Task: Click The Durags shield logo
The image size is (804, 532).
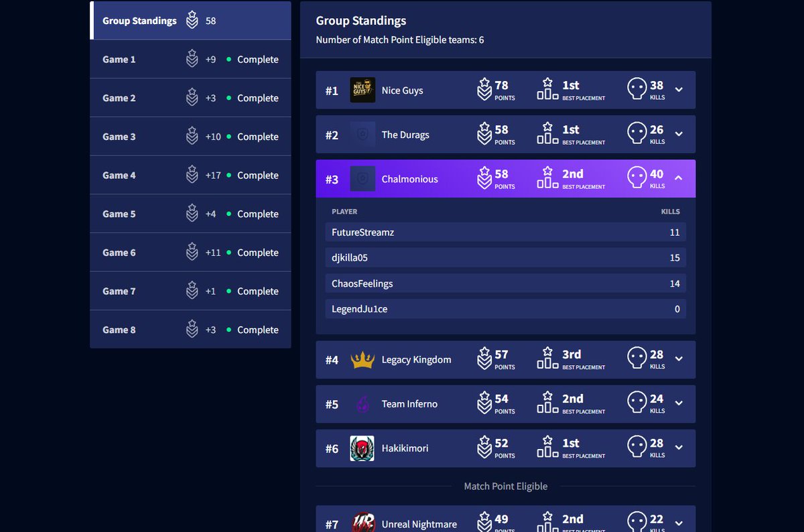Action: 362,134
